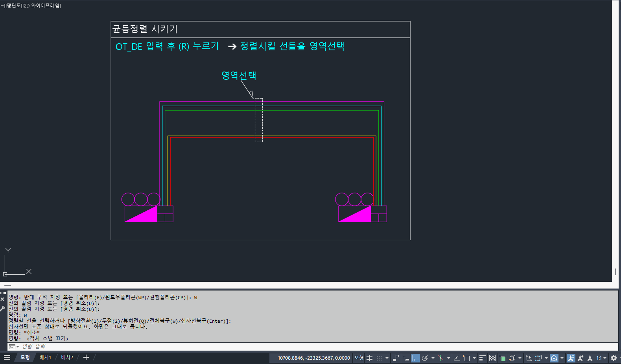Add a new layout with plus button
Image resolution: width=621 pixels, height=364 pixels.
86,357
